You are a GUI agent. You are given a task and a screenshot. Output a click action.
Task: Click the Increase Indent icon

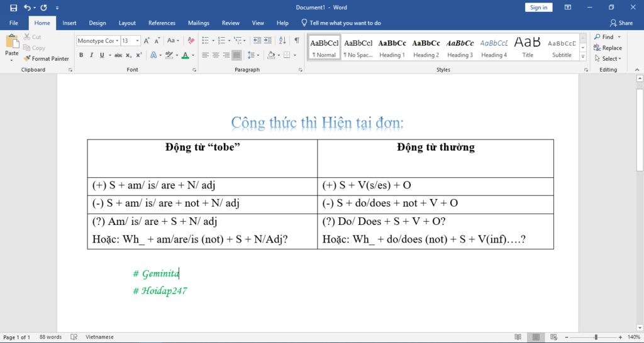(x=269, y=41)
